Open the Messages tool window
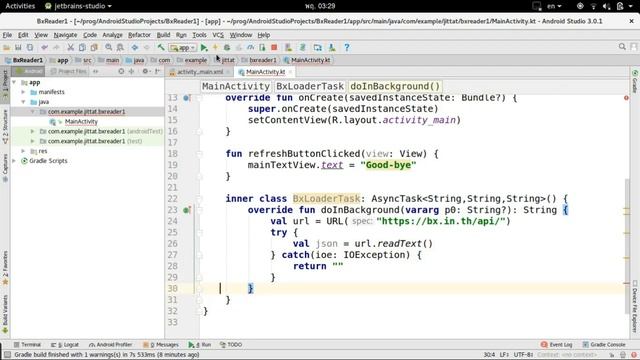 click(161, 345)
